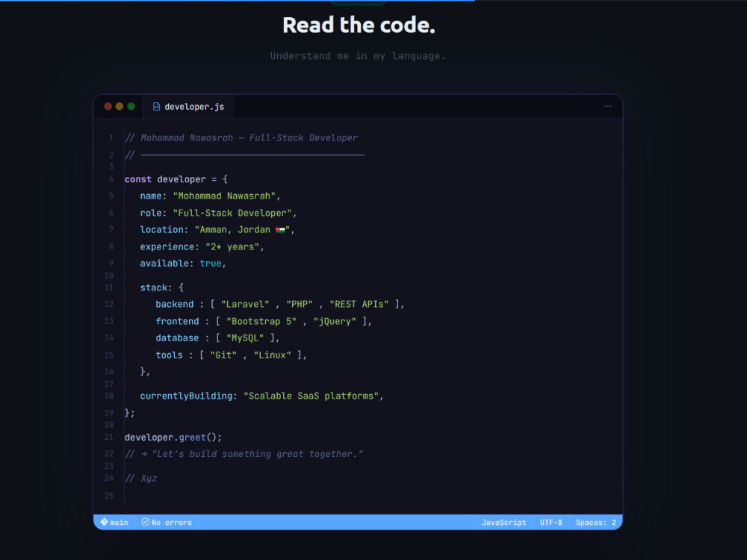747x560 pixels.
Task: Click the 'greet' method call
Action: point(192,437)
